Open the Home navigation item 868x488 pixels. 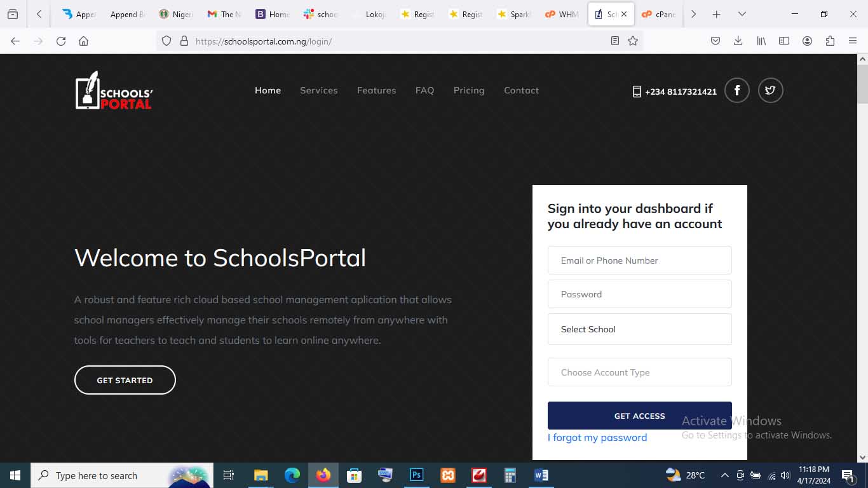[268, 90]
